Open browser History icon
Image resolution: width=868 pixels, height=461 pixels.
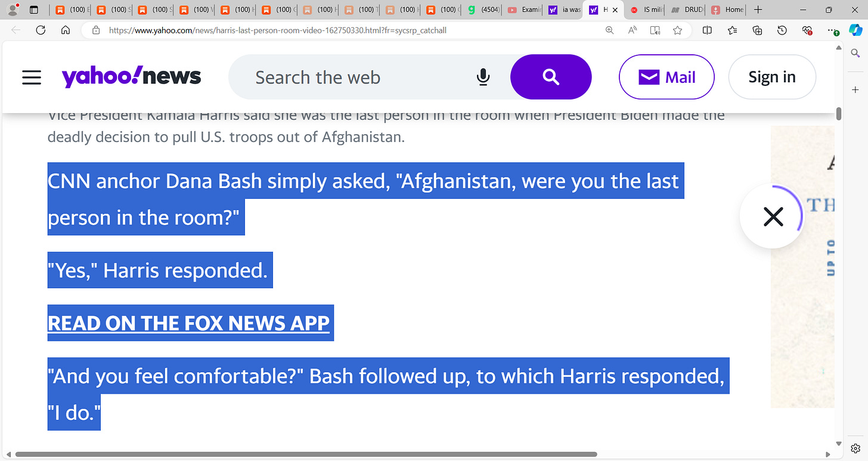(782, 30)
